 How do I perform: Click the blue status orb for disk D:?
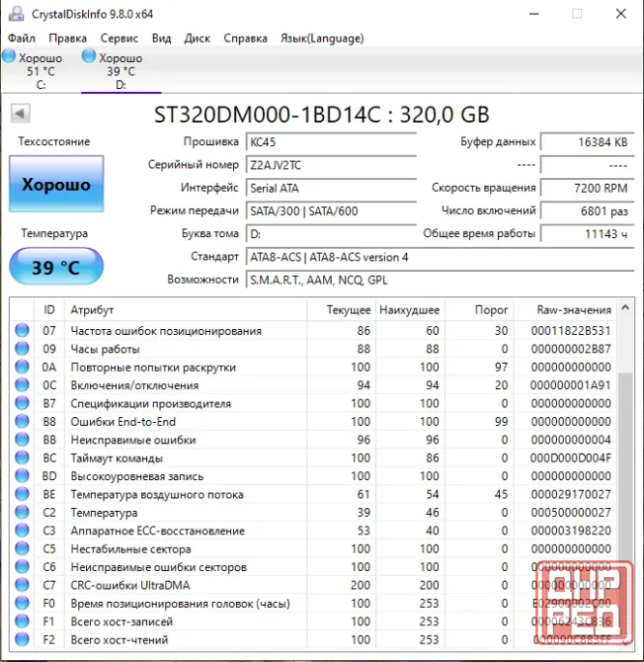point(89,55)
